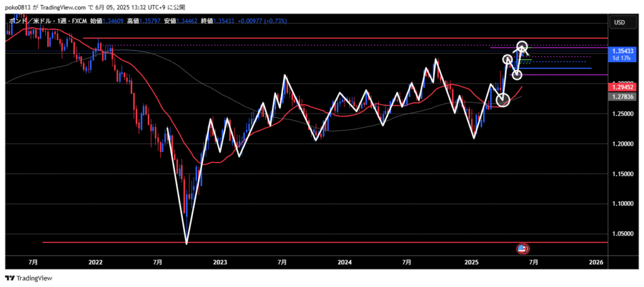The image size is (644, 287).
Task: Click the 2023 label on the time axis
Action: (x=220, y=261)
